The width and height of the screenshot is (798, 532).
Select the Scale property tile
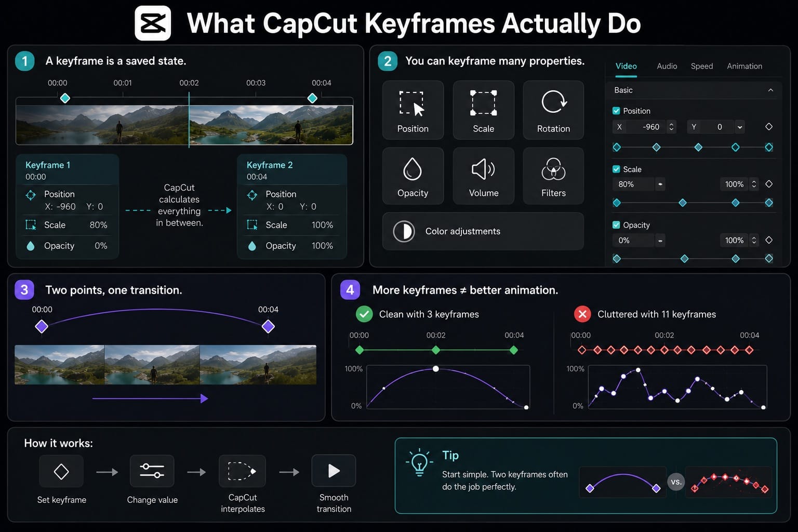483,110
